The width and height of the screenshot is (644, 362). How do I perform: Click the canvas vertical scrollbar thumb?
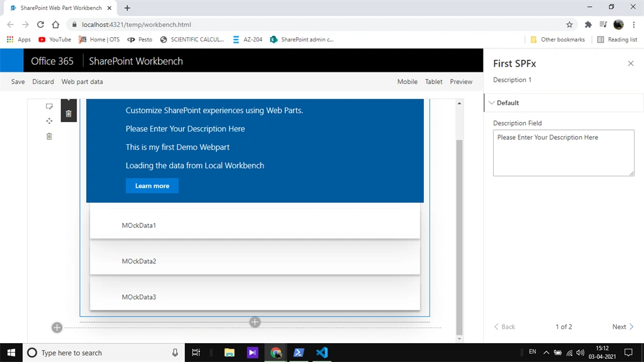(459, 237)
